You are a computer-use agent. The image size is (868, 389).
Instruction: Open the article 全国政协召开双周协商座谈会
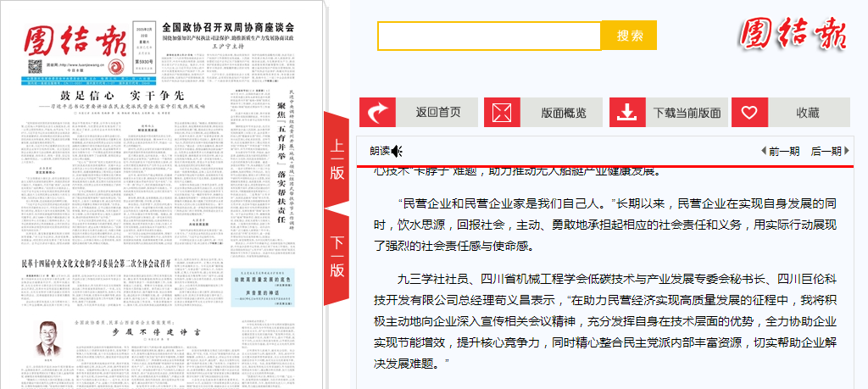click(228, 27)
